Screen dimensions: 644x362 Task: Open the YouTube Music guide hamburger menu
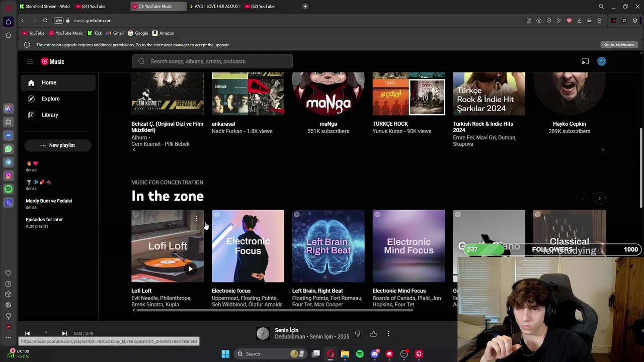(30, 61)
